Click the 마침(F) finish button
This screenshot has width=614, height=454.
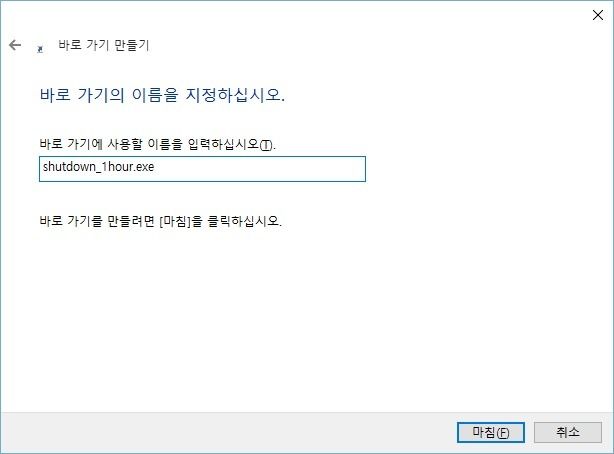click(x=491, y=432)
